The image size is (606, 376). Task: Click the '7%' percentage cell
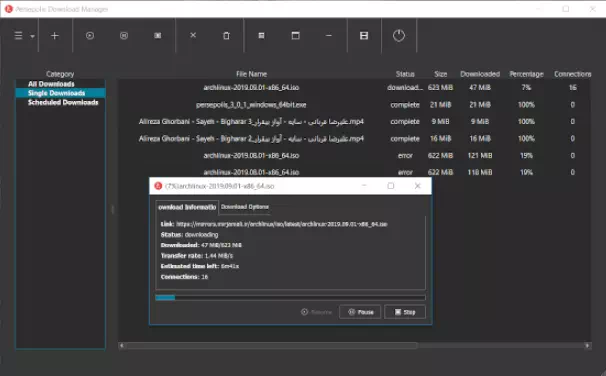(526, 87)
